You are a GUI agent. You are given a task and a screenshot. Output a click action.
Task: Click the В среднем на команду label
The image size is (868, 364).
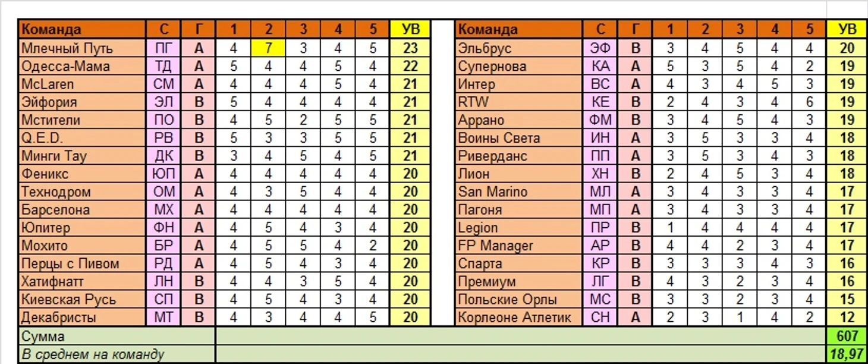(x=117, y=354)
